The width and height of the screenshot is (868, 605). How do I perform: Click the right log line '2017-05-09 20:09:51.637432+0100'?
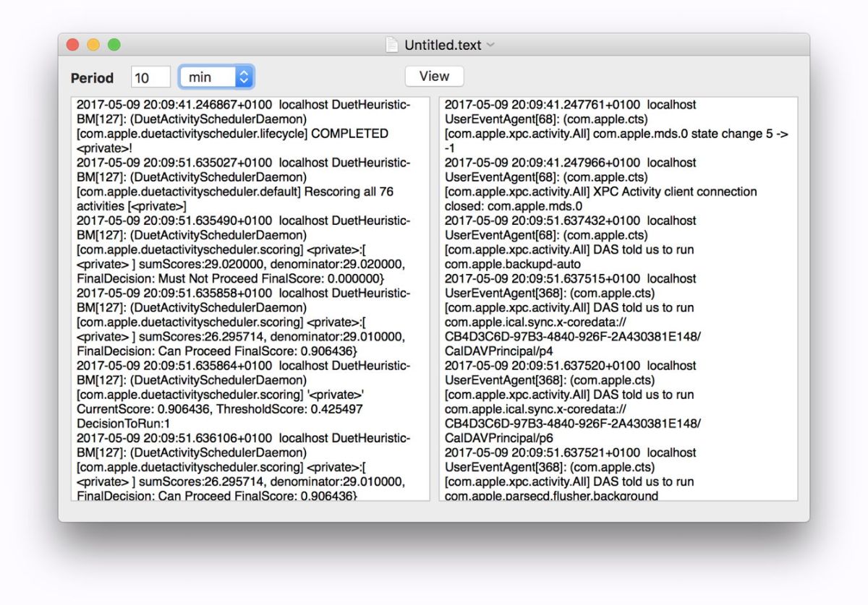[x=542, y=220]
